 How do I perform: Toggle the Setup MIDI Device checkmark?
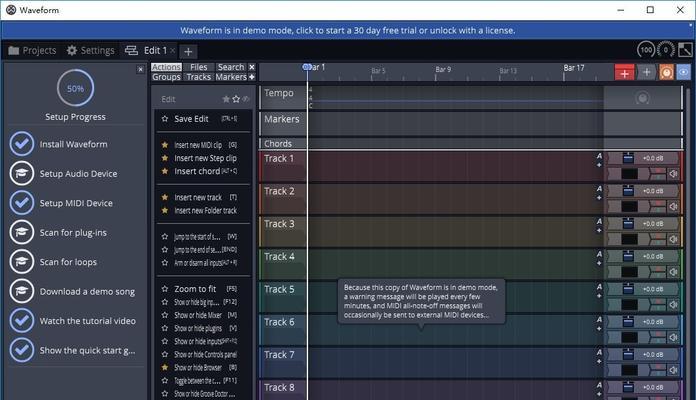pyautogui.click(x=22, y=203)
